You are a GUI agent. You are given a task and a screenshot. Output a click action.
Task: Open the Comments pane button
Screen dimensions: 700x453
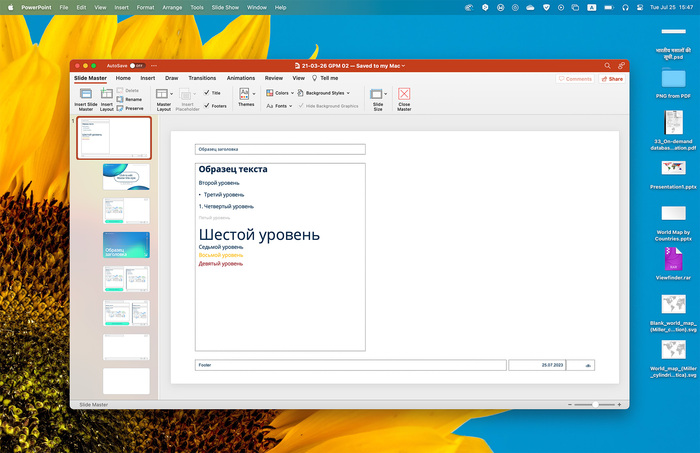point(576,79)
